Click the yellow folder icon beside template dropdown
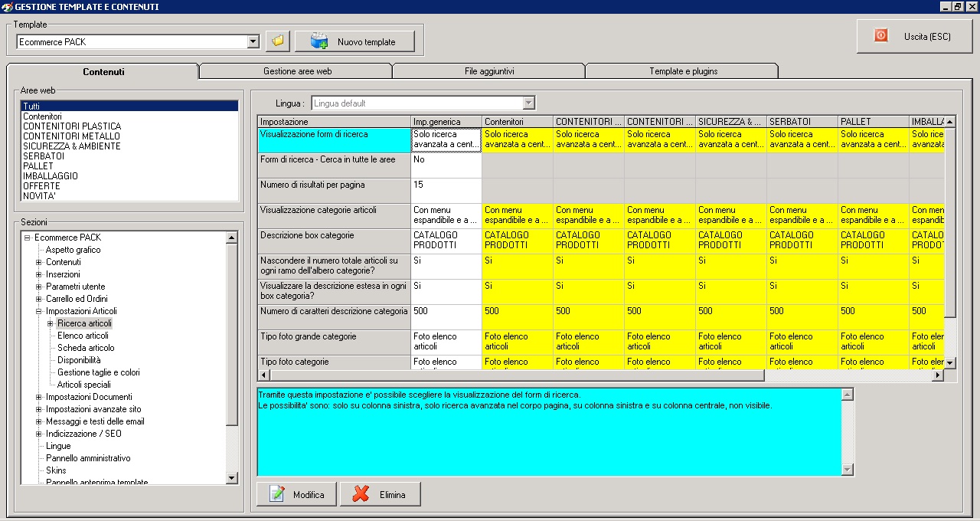 click(x=278, y=41)
